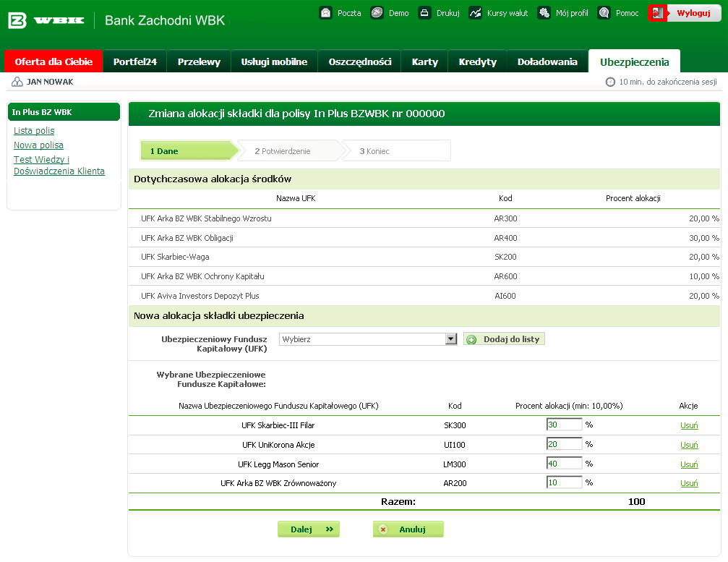The width and height of the screenshot is (728, 562).
Task: Click step 3 Koniec in wizard
Action: [x=396, y=151]
